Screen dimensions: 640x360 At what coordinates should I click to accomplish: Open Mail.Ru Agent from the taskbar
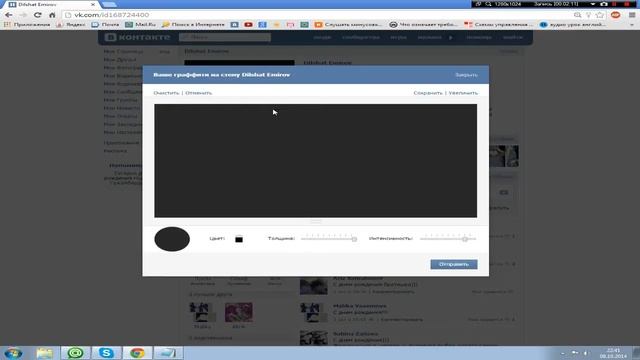tap(75, 353)
